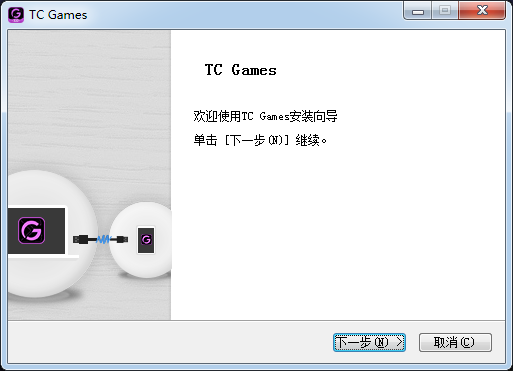Click the G logo on the phone graphic
The image size is (513, 371).
(x=146, y=239)
